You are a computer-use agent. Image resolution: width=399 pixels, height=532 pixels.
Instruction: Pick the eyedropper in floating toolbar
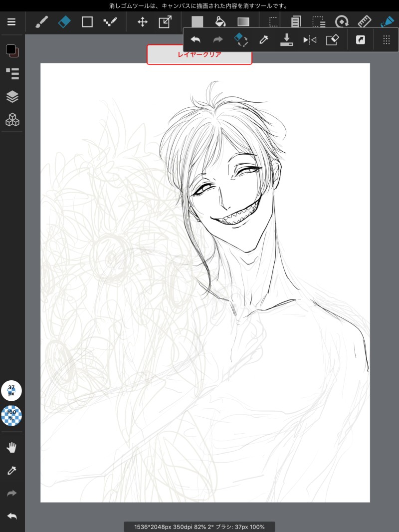click(x=264, y=40)
